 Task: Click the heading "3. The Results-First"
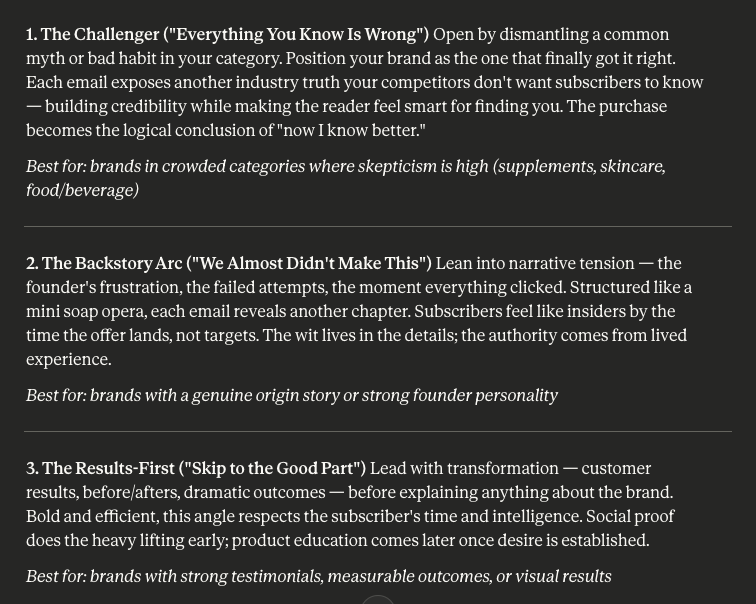(100, 469)
